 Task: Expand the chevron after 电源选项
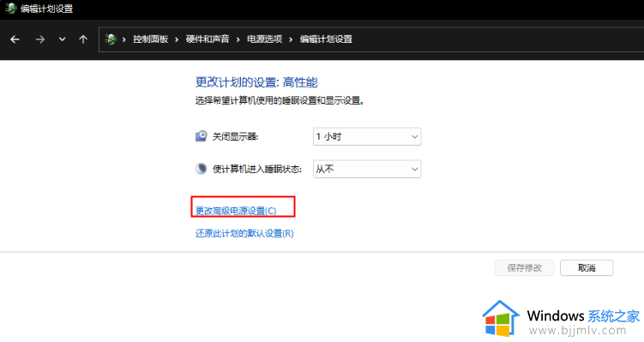(x=291, y=39)
